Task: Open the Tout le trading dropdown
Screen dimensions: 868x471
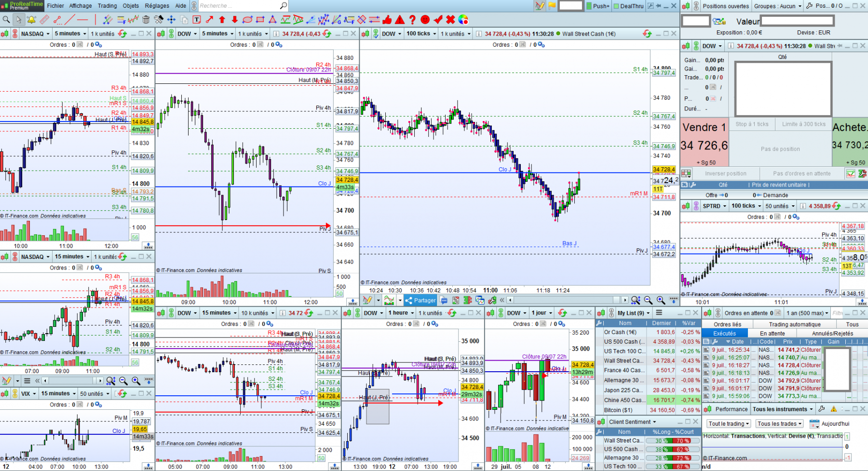Action: (729, 424)
